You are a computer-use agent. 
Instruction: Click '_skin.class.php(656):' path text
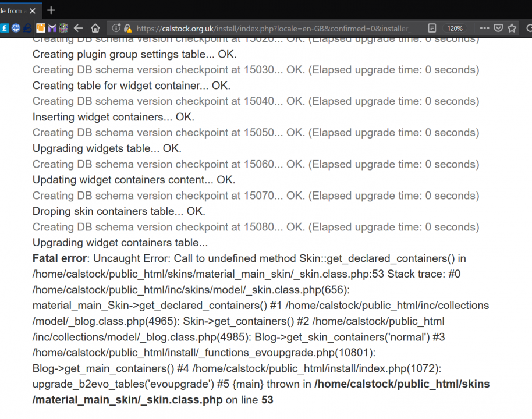click(x=298, y=290)
